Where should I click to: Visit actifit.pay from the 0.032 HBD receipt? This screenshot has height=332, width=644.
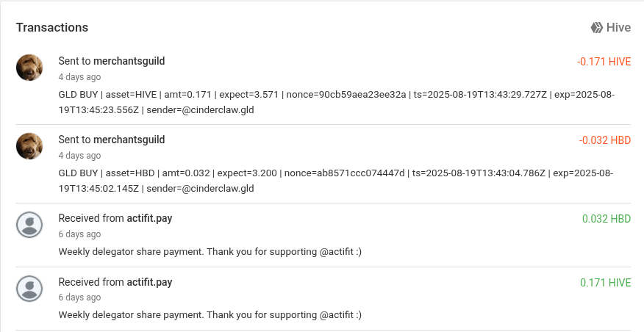[149, 218]
